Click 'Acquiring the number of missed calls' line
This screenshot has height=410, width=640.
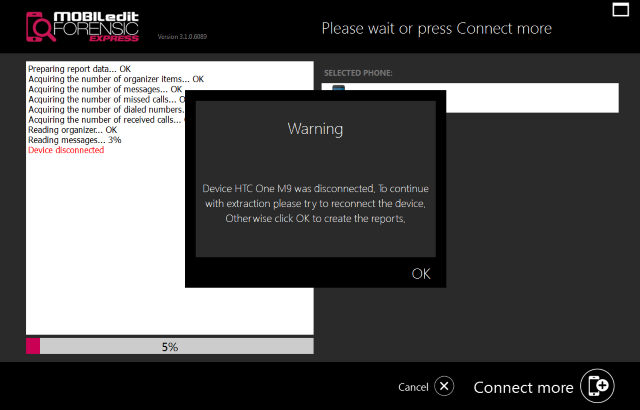pyautogui.click(x=107, y=100)
